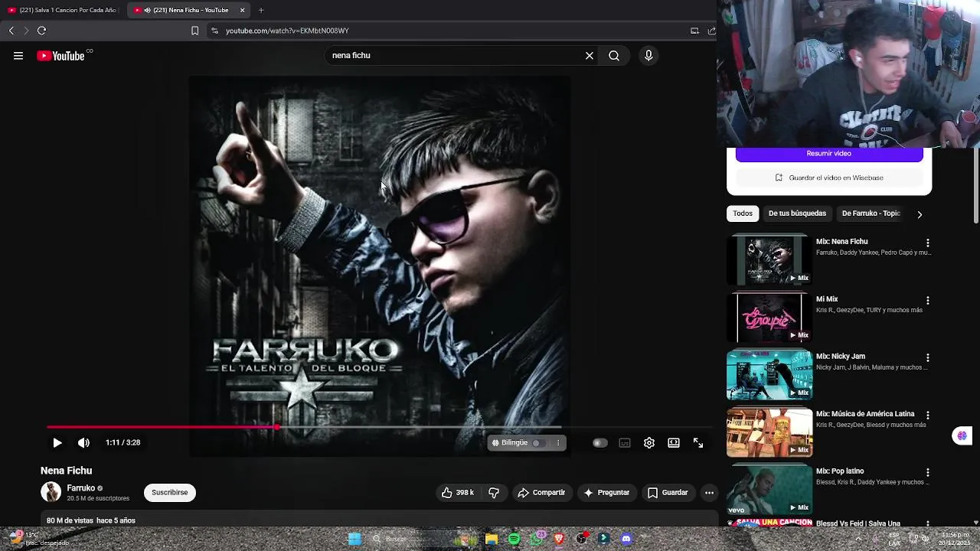This screenshot has height=551, width=980.
Task: Open 'Mix: Música de América Latina' title
Action: point(865,414)
